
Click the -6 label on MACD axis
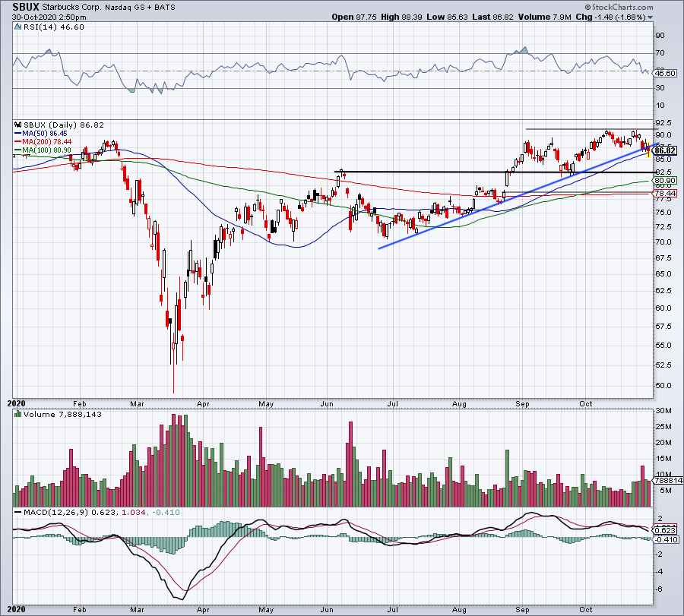pyautogui.click(x=659, y=589)
